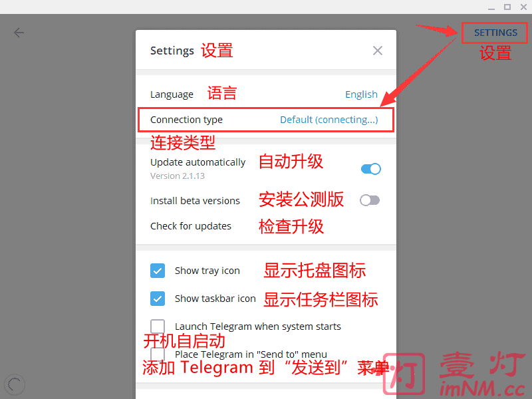Maximize the window
Screen dimensions: 532x399
[x=507, y=7]
